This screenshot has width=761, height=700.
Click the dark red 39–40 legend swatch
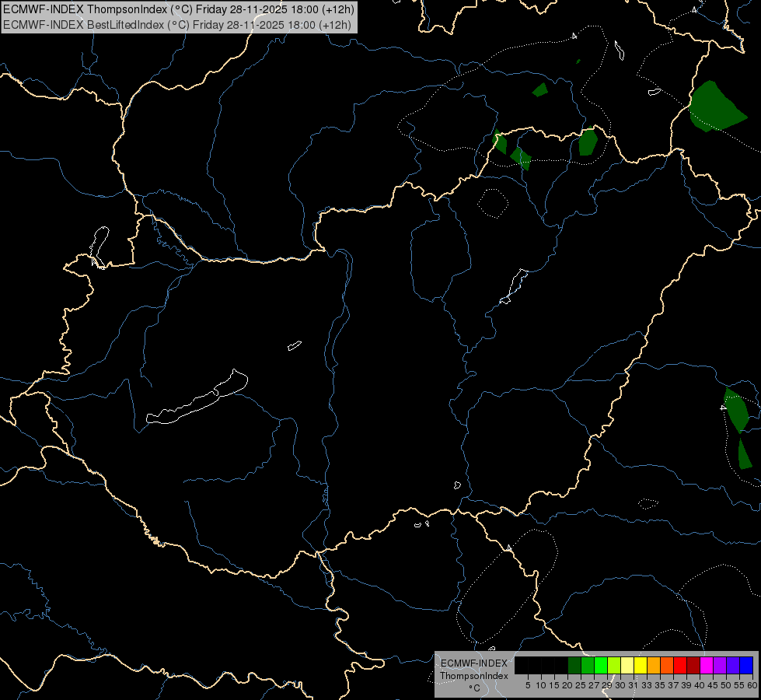point(693,666)
